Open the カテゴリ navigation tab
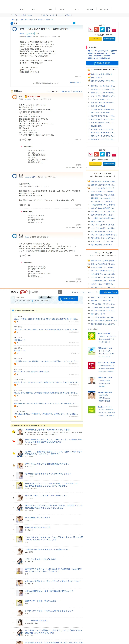This screenshot has height=644, width=129. (62, 9)
